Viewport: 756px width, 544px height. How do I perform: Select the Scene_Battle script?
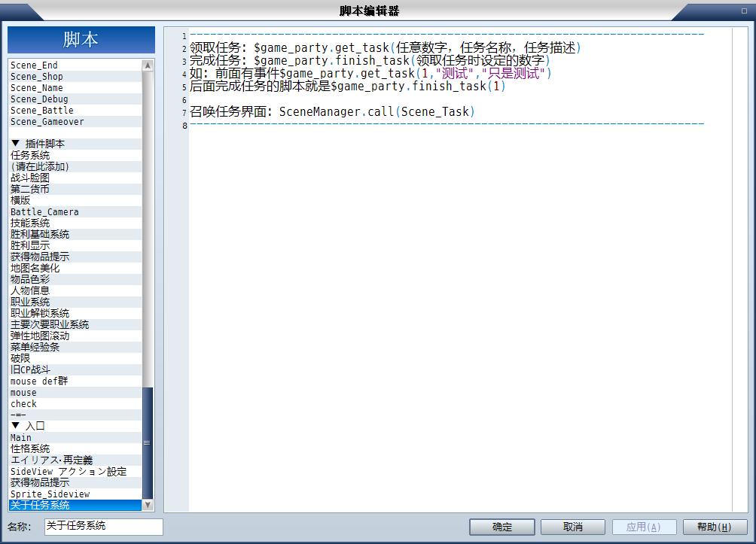76,111
